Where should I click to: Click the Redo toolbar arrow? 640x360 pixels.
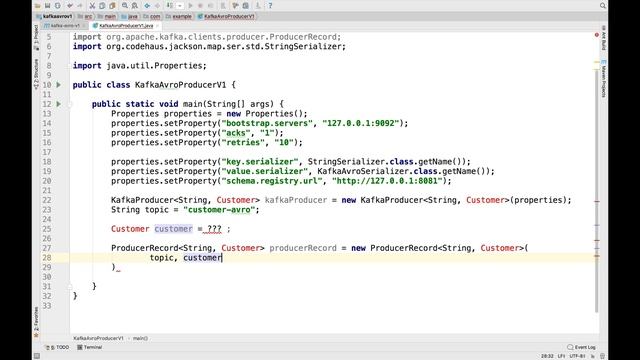[80, 6]
